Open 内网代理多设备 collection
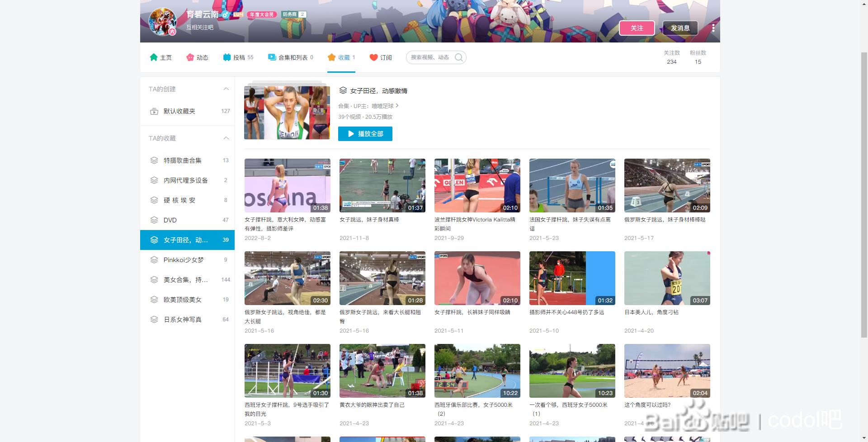 187,180
